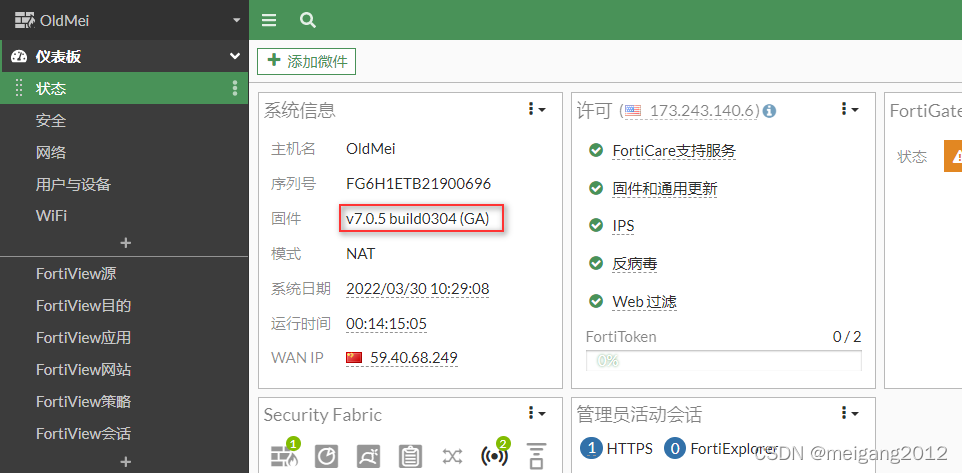Click the third Security Fabric icon
This screenshot has width=962, height=473.
[x=368, y=456]
